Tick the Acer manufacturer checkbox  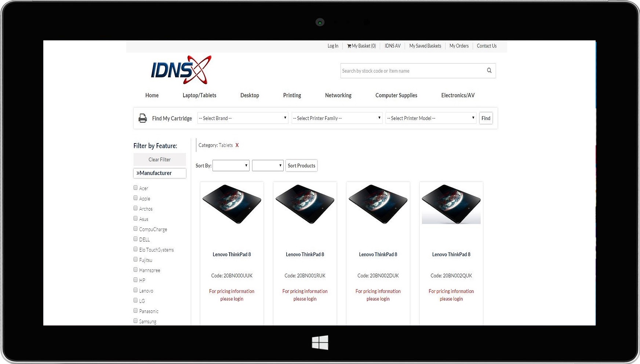click(x=135, y=188)
